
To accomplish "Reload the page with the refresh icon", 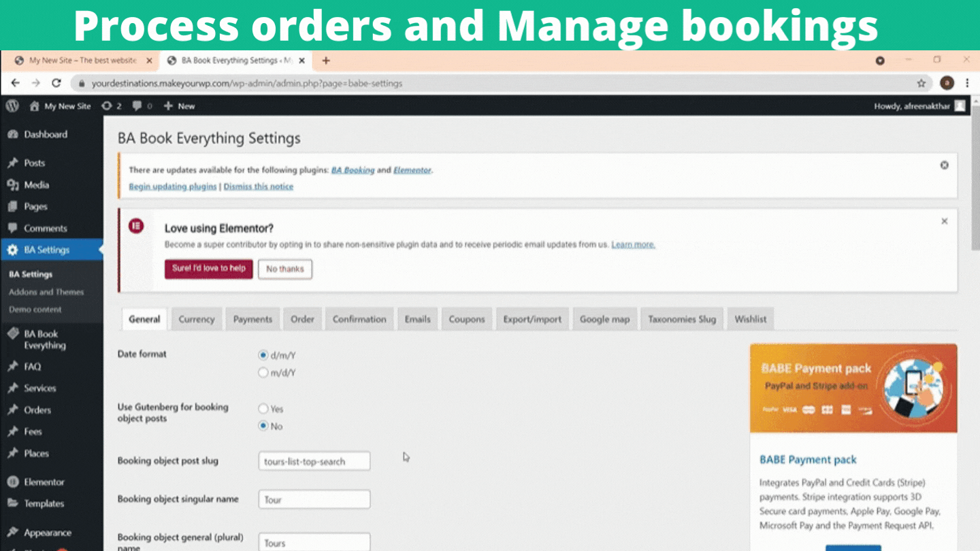I will (x=56, y=83).
